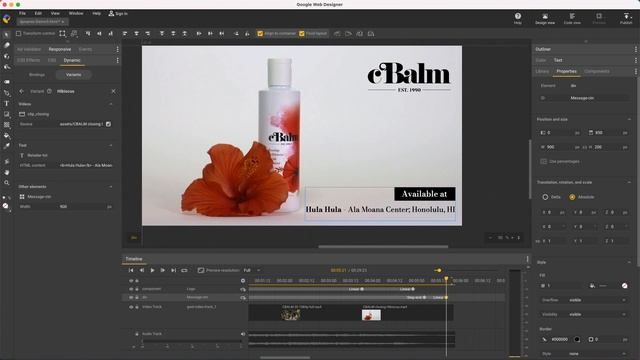Select the Selection arrow tool
The image size is (640, 360).
7,35
